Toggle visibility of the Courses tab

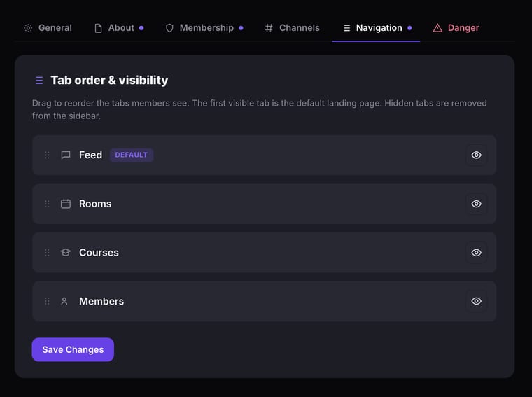(477, 253)
